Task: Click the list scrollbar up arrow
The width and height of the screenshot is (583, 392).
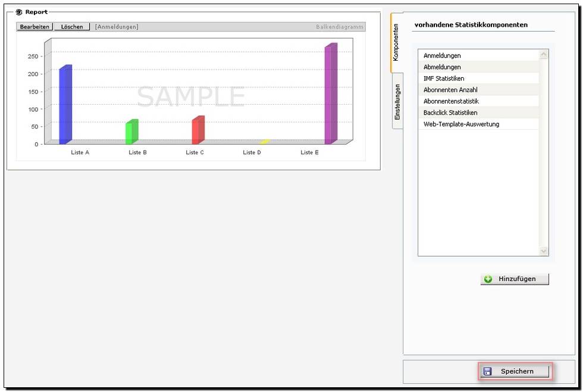Action: [x=544, y=55]
